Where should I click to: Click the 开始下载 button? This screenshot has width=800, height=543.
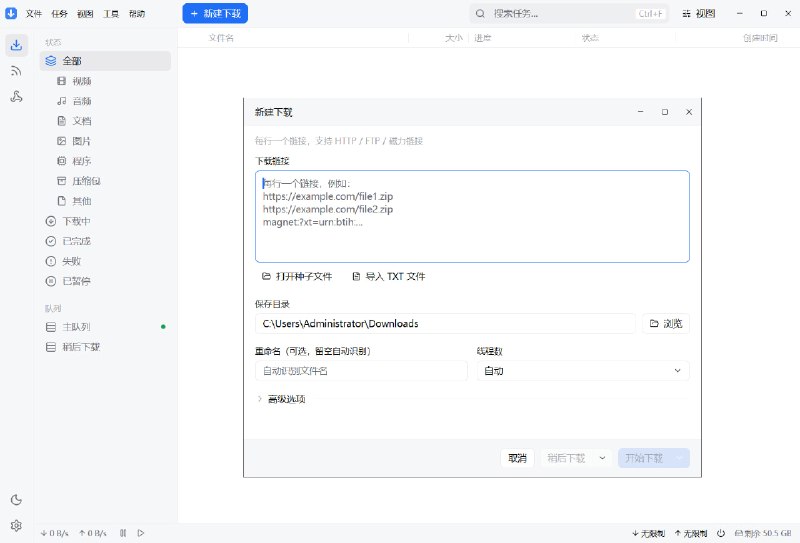point(644,458)
